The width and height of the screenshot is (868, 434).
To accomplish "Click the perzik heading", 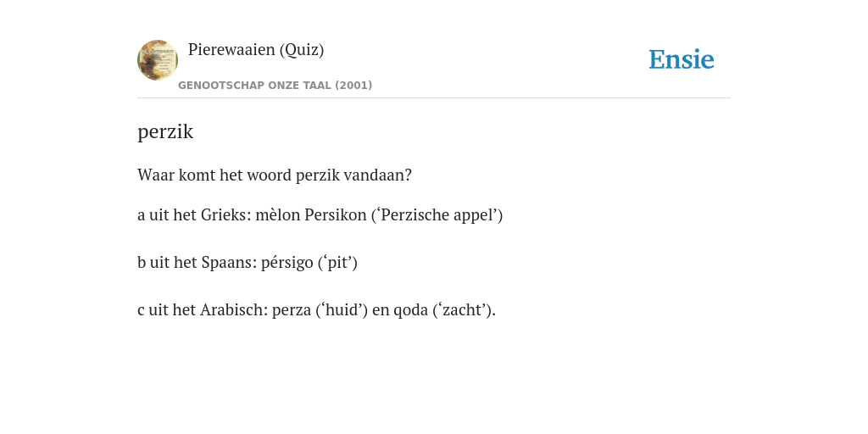I will (165, 131).
